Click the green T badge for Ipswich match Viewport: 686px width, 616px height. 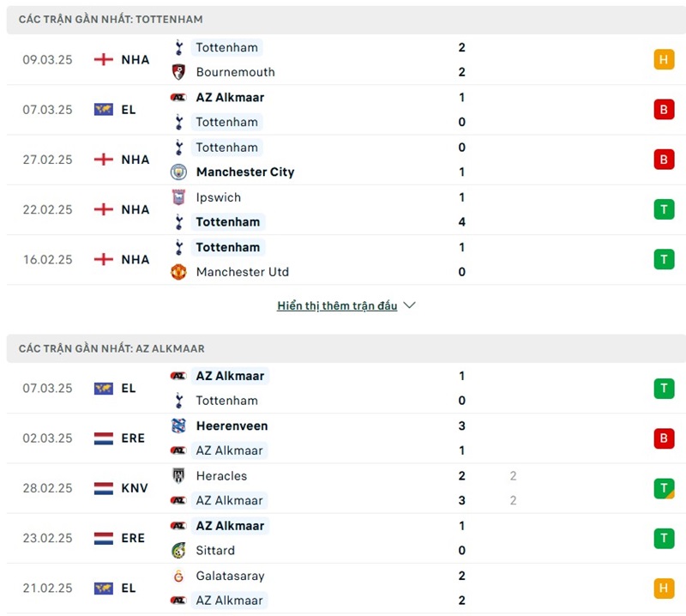pyautogui.click(x=664, y=209)
